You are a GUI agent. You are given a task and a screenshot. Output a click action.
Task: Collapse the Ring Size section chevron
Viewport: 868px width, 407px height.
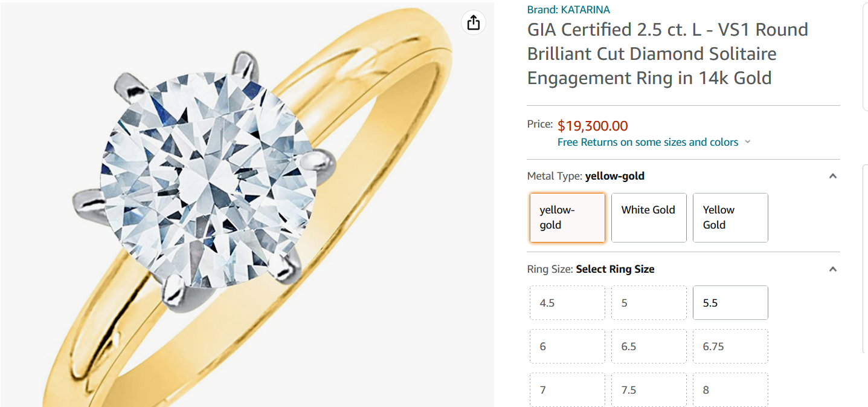[x=833, y=269]
